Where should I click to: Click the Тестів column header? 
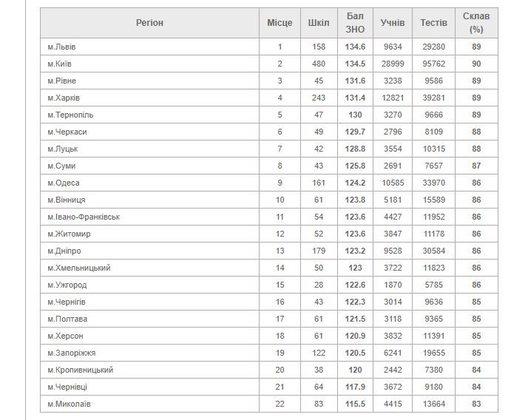tap(433, 23)
